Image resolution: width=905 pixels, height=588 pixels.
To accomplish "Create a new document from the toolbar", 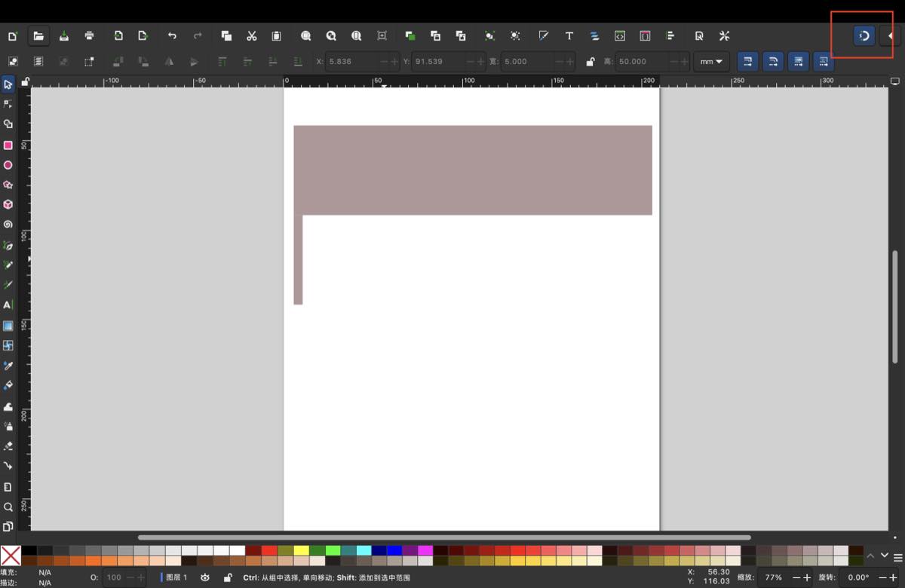I will pyautogui.click(x=13, y=35).
